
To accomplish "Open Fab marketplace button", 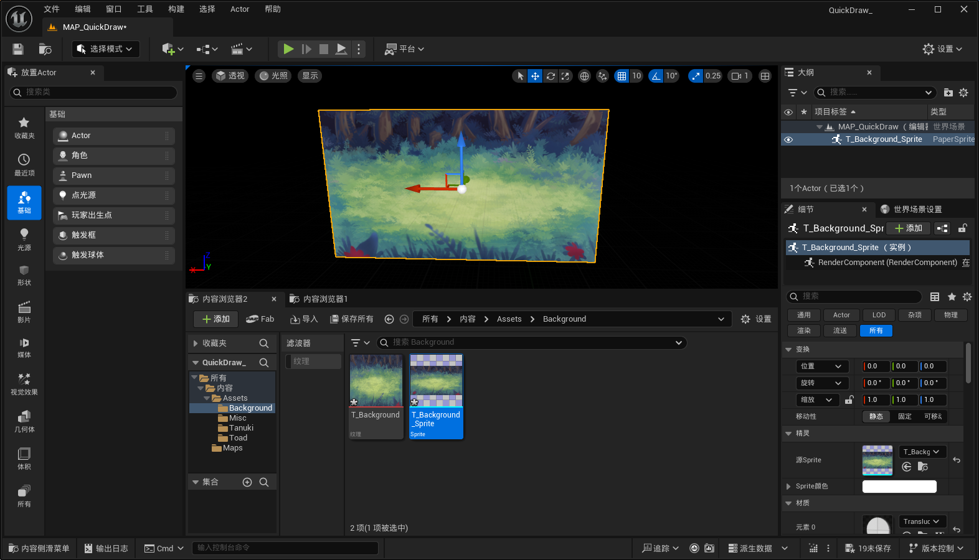I will [260, 319].
